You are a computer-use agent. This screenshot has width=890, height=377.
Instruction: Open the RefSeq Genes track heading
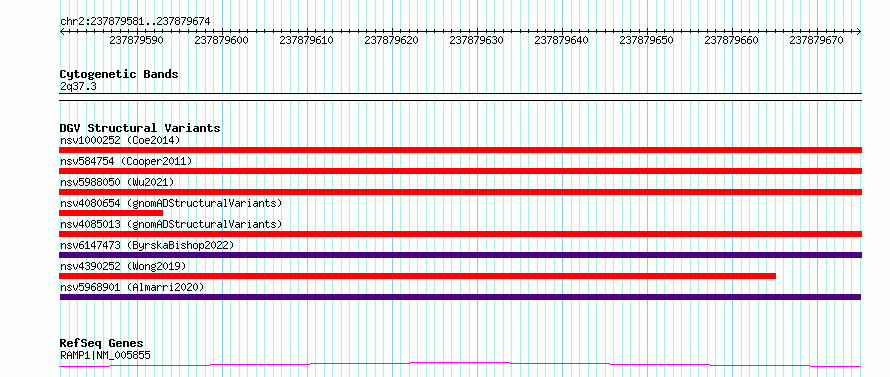tap(102, 344)
